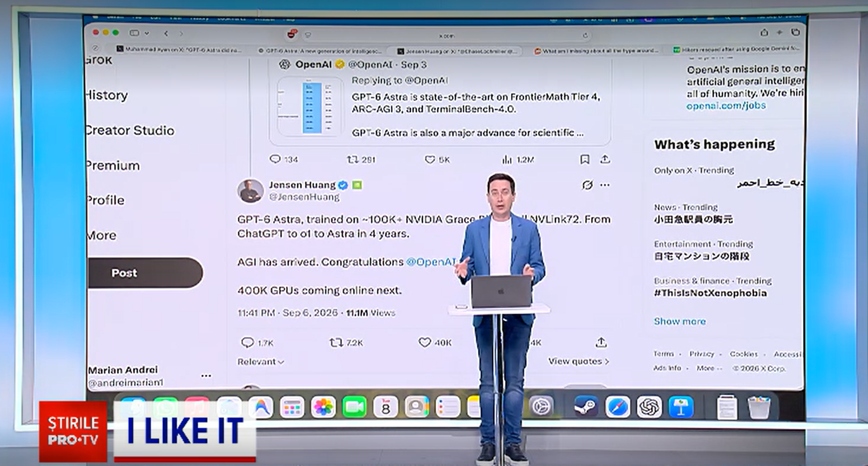Open Calendar from the Dock
The height and width of the screenshot is (466, 868).
pos(385,407)
